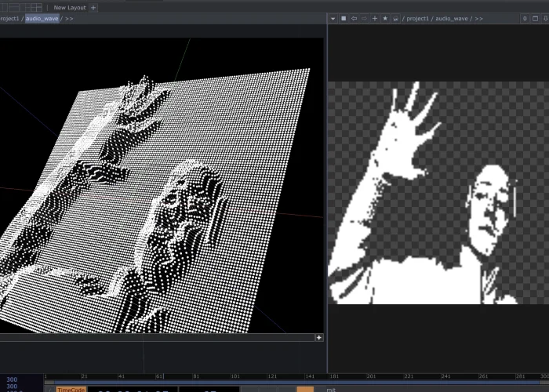This screenshot has width=549, height=392.
Task: Click the plus icon in right pane header
Action: pyautogui.click(x=375, y=19)
